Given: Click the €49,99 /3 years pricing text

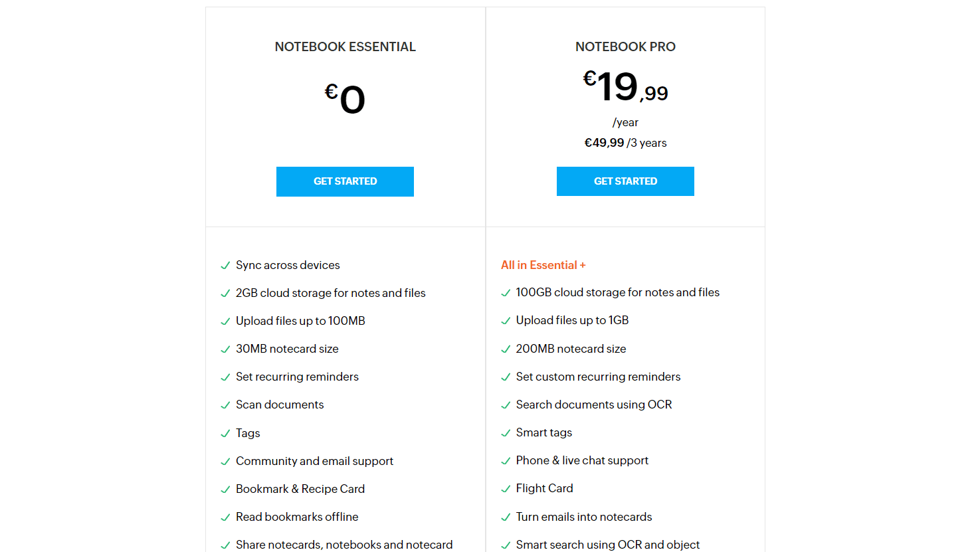Looking at the screenshot, I should [625, 142].
